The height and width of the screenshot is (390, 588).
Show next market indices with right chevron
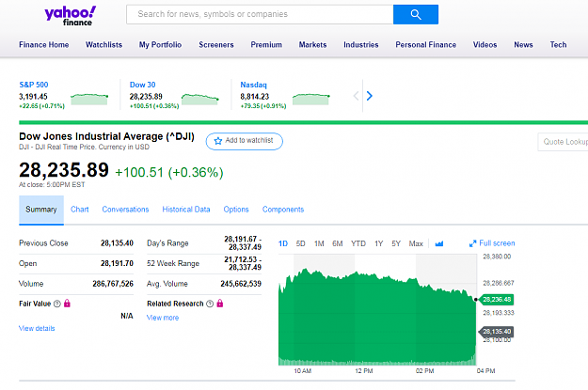click(370, 96)
